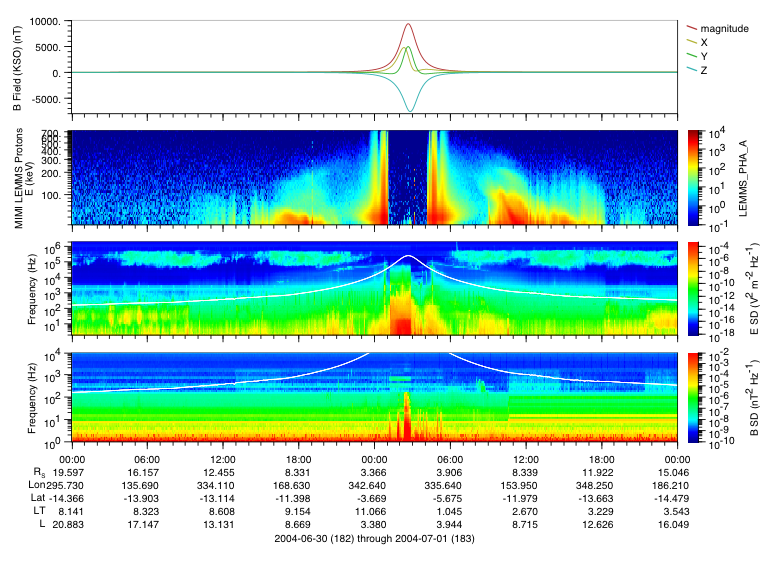Click the B SD color bar

click(x=693, y=397)
